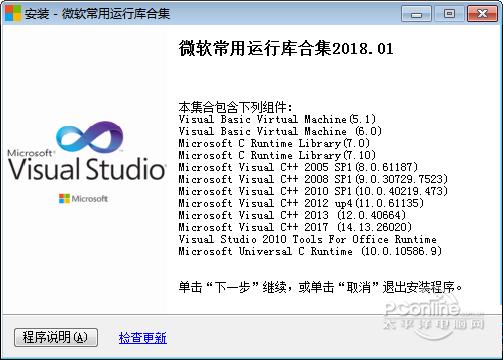The image size is (503, 360).
Task: Click Microsoft C Runtime Library (7.0) line
Action: pyautogui.click(x=274, y=143)
